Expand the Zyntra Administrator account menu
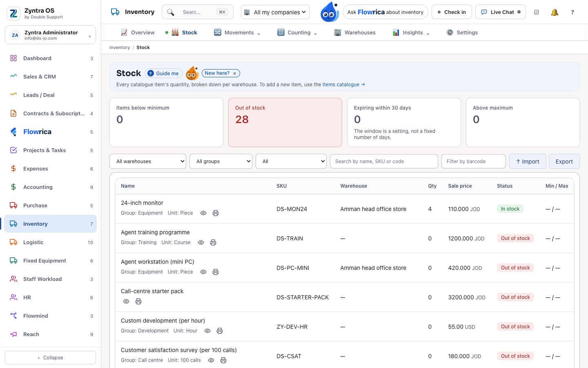 pos(51,35)
